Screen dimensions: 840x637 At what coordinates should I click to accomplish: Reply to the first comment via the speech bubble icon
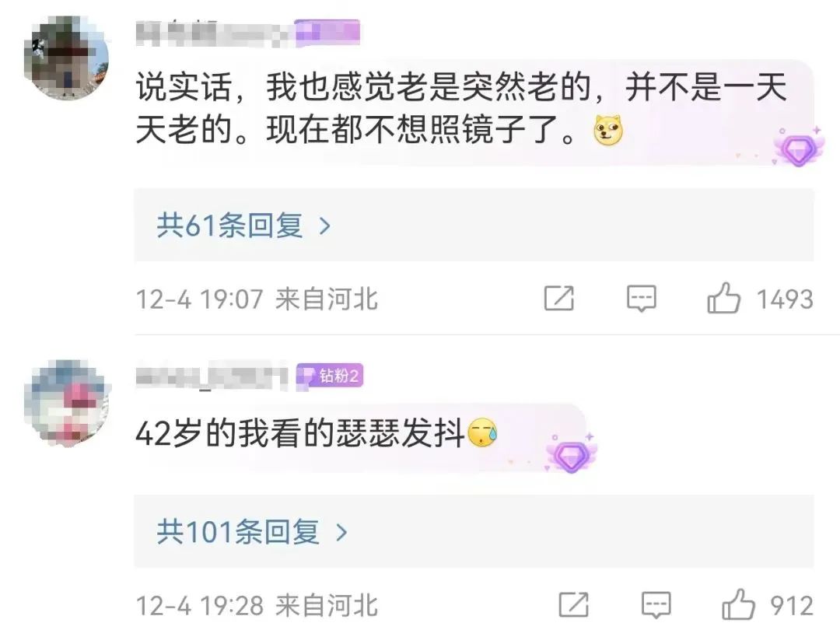(641, 299)
